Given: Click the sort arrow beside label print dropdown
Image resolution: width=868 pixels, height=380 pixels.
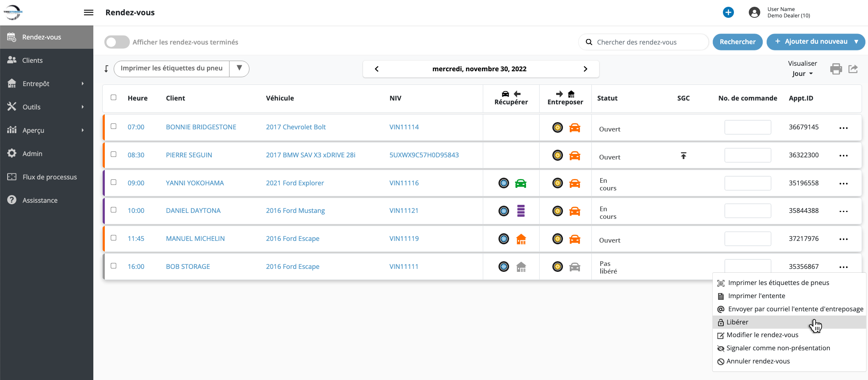Looking at the screenshot, I should click(x=106, y=69).
